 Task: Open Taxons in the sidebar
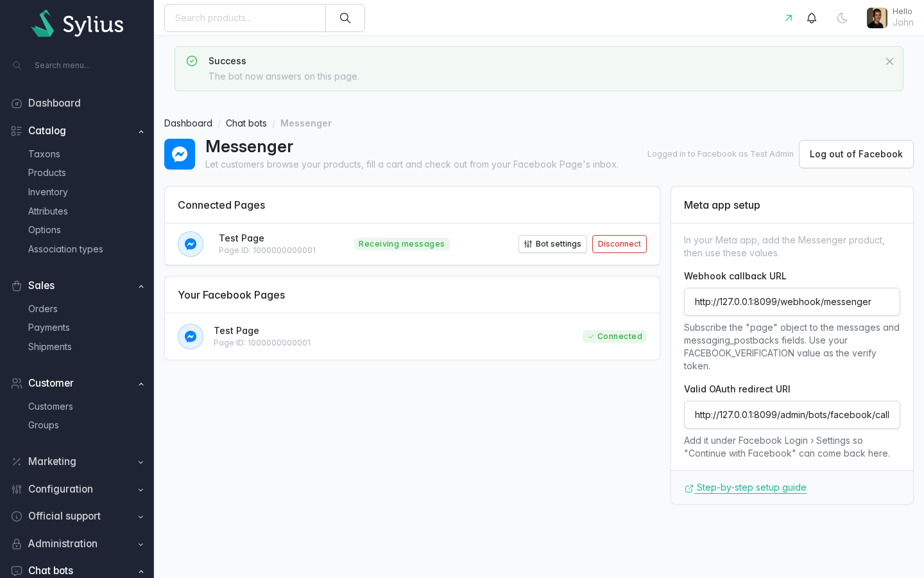44,154
